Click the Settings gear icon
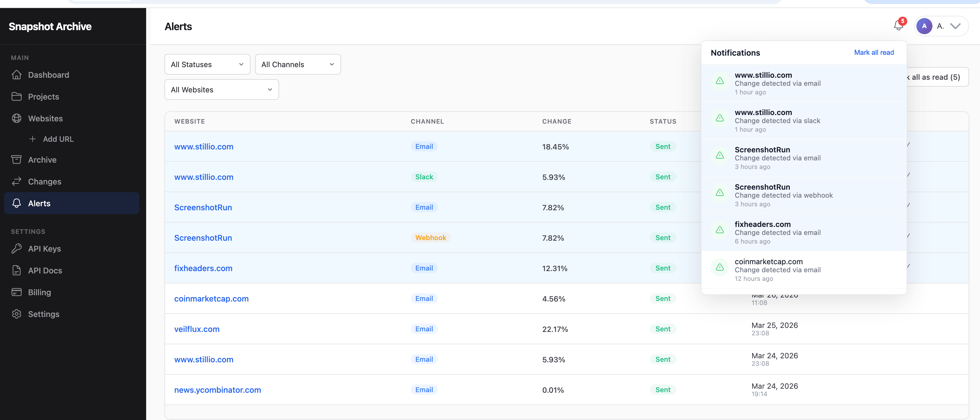This screenshot has height=420, width=980. [16, 314]
